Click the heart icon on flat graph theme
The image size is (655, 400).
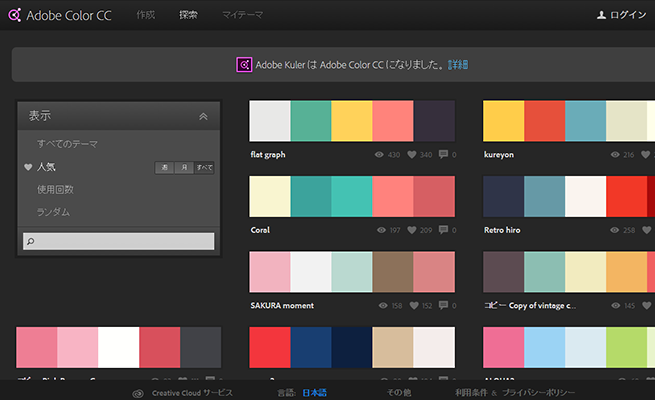[x=411, y=155]
